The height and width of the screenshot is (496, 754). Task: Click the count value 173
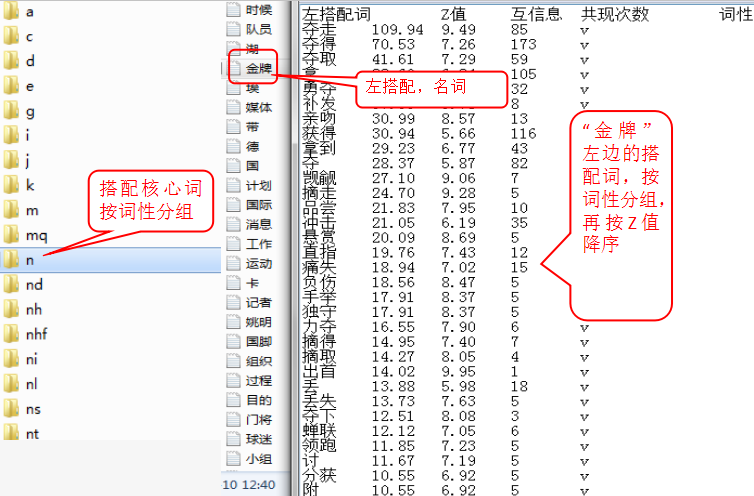tap(524, 45)
